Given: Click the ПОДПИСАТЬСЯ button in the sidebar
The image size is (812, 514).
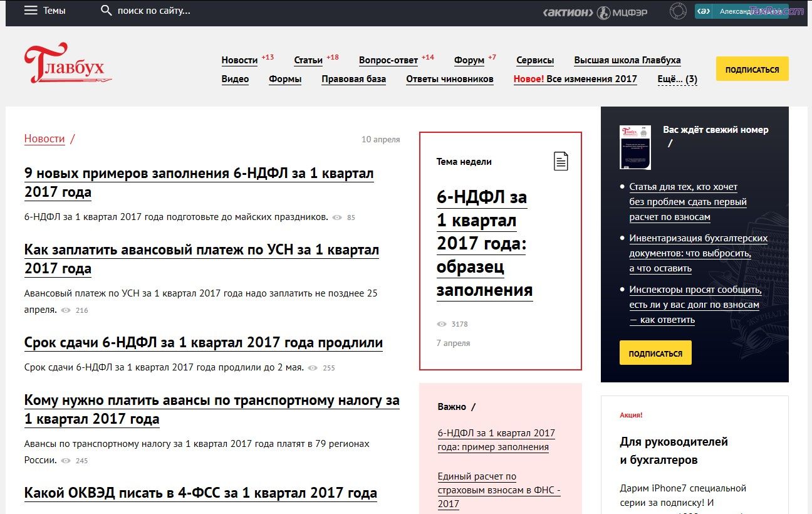Looking at the screenshot, I should coord(655,352).
